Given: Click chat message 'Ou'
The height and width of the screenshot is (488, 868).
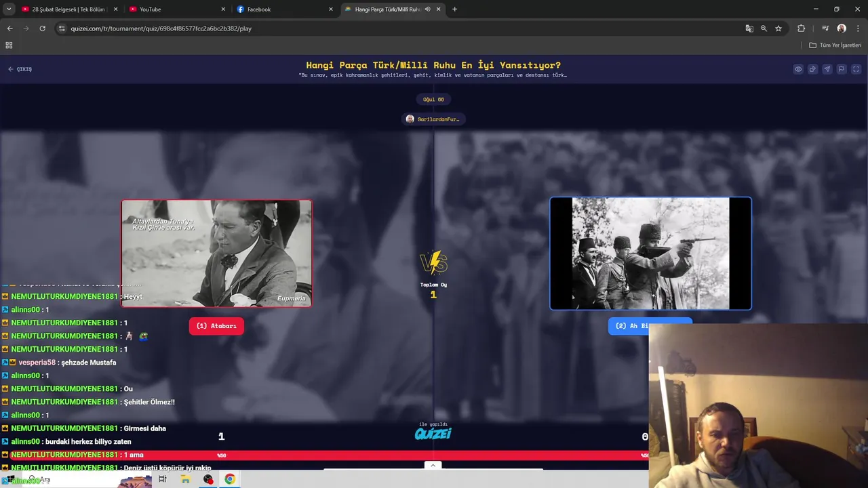Looking at the screenshot, I should click(x=128, y=389).
